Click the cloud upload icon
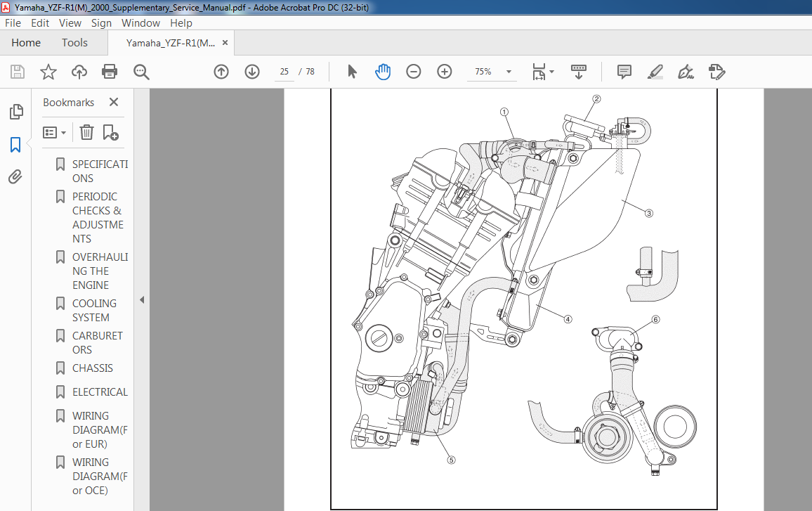Viewport: 812px width, 511px height. [x=79, y=72]
